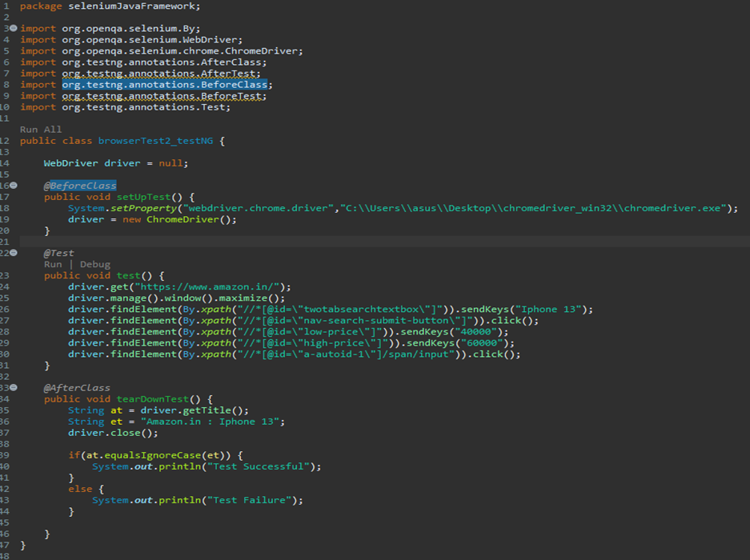Click the "Test Successful" string
Screen dimensions: 750x560
259,466
